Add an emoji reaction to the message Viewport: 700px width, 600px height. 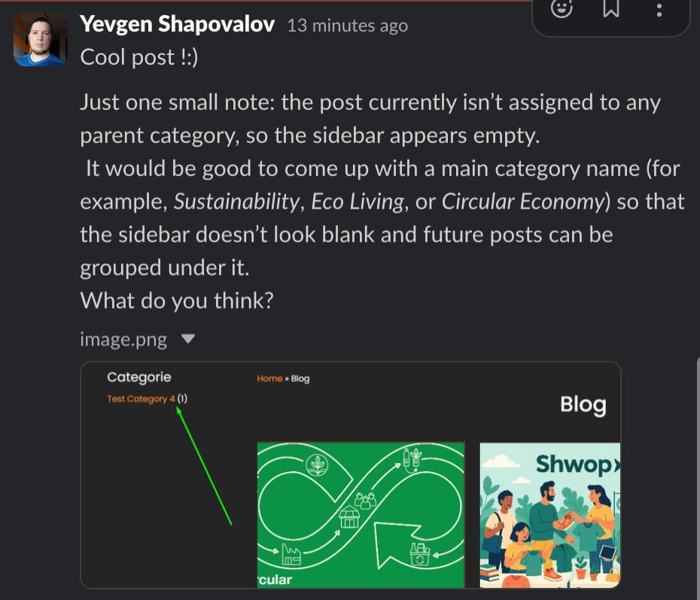pos(562,10)
